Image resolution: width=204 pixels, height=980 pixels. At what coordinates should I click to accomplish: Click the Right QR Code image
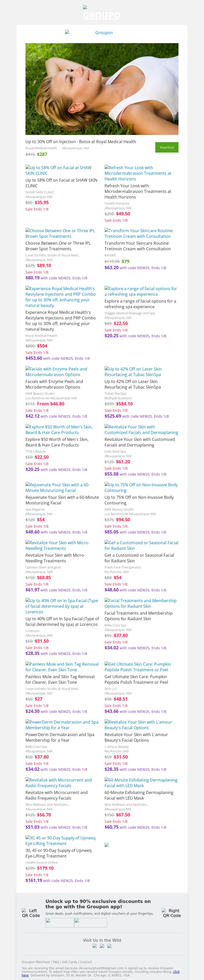pos(172,913)
